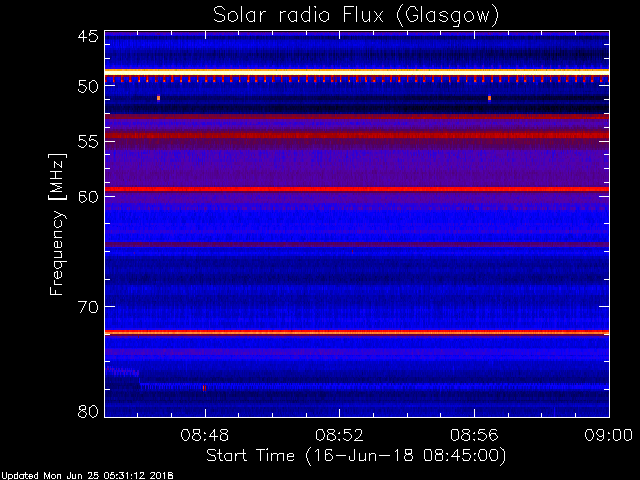Click the 50 frequency tick label
Viewport: 640px width, 480px height.
pyautogui.click(x=88, y=87)
